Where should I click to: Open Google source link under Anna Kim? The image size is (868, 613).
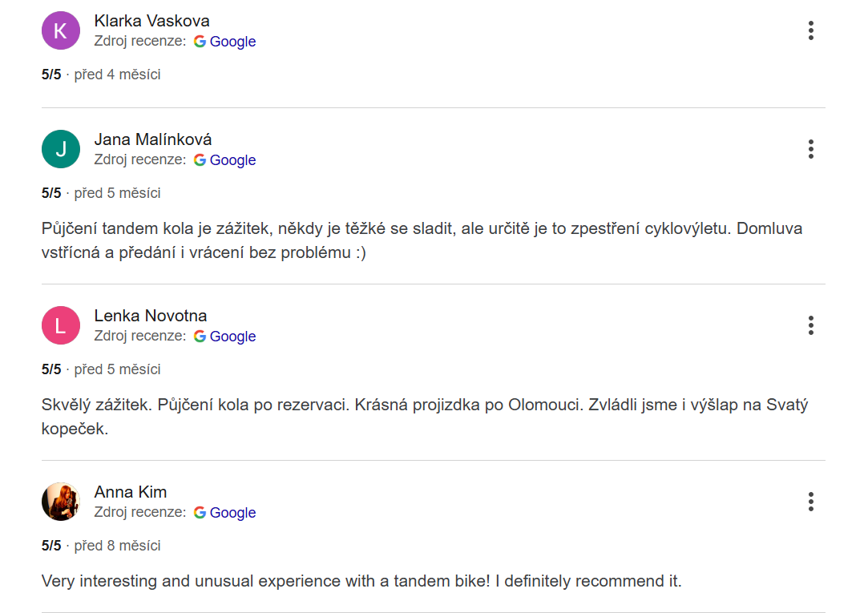coord(225,513)
